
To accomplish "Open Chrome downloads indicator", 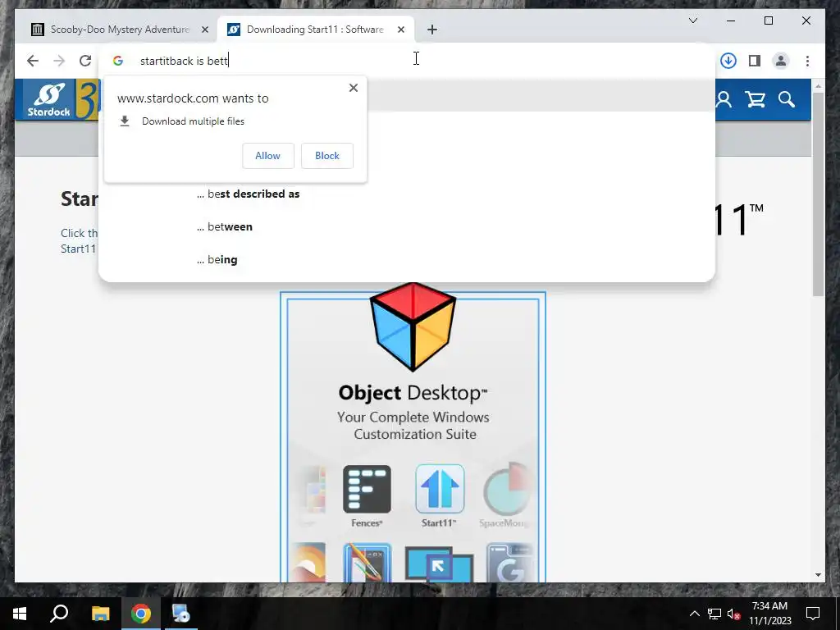I will [728, 61].
